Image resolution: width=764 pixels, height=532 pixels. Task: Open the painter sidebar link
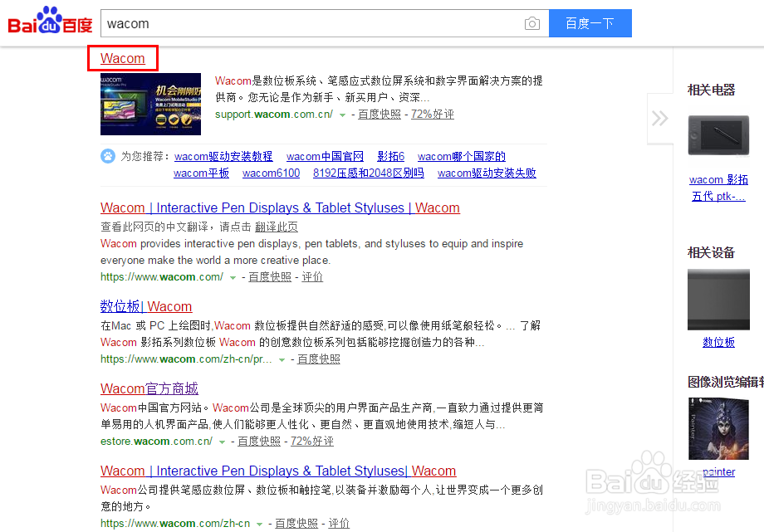pos(718,472)
